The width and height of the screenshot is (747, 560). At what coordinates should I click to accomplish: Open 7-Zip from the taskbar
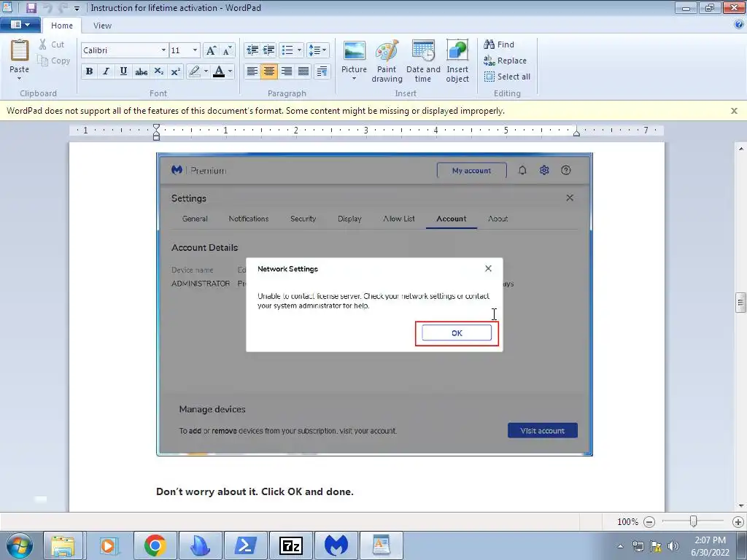(290, 545)
